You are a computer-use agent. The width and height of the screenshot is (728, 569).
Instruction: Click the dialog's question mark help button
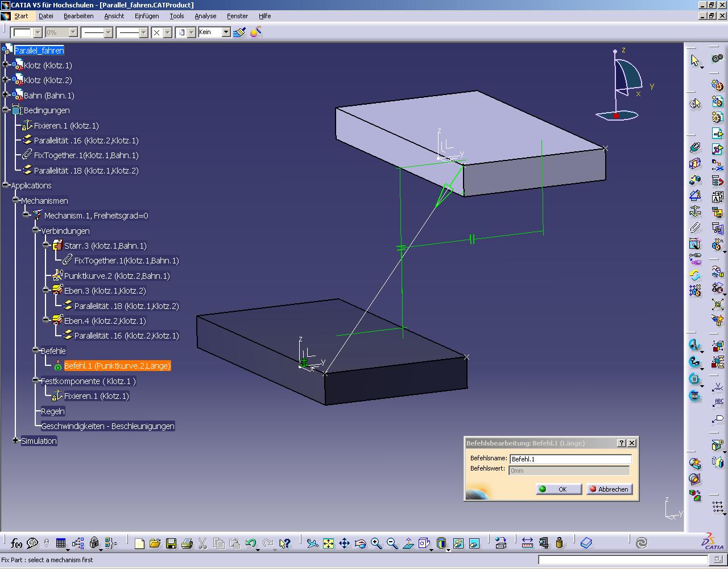click(622, 443)
